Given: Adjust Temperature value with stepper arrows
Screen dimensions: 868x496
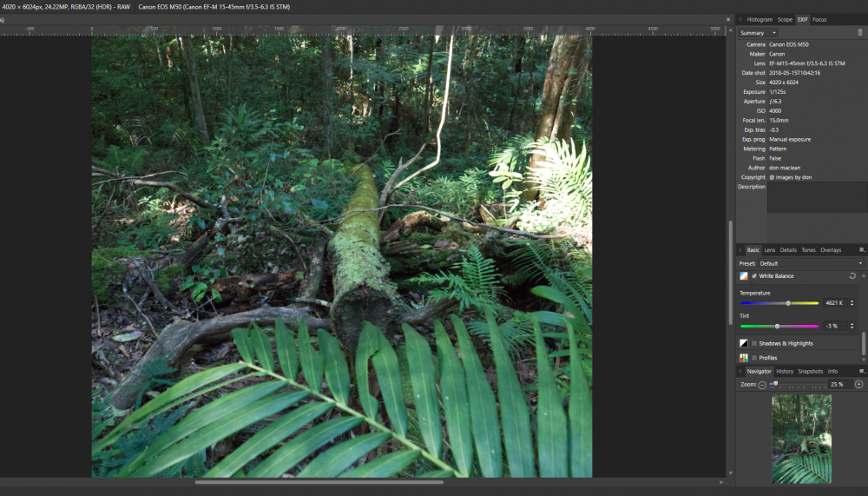Looking at the screenshot, I should click(x=852, y=303).
